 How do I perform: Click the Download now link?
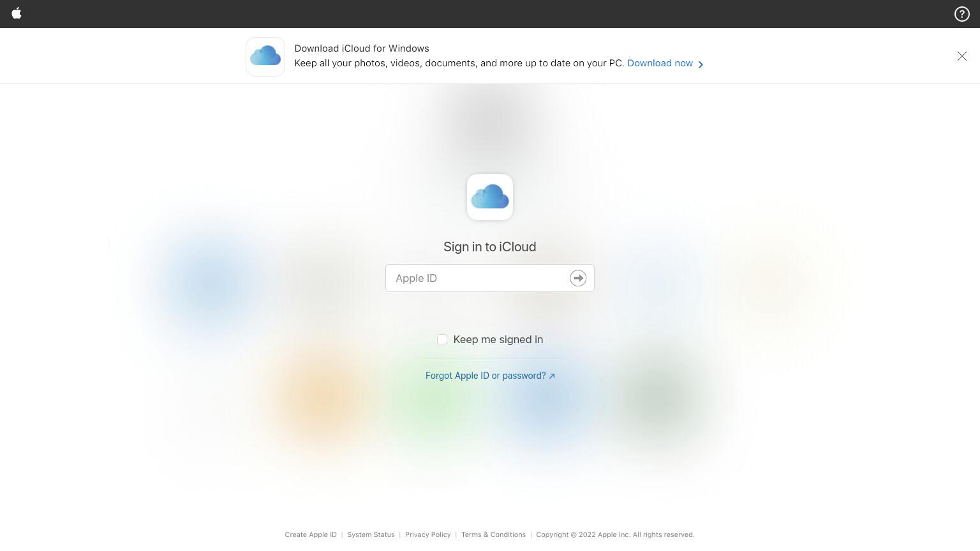click(665, 63)
